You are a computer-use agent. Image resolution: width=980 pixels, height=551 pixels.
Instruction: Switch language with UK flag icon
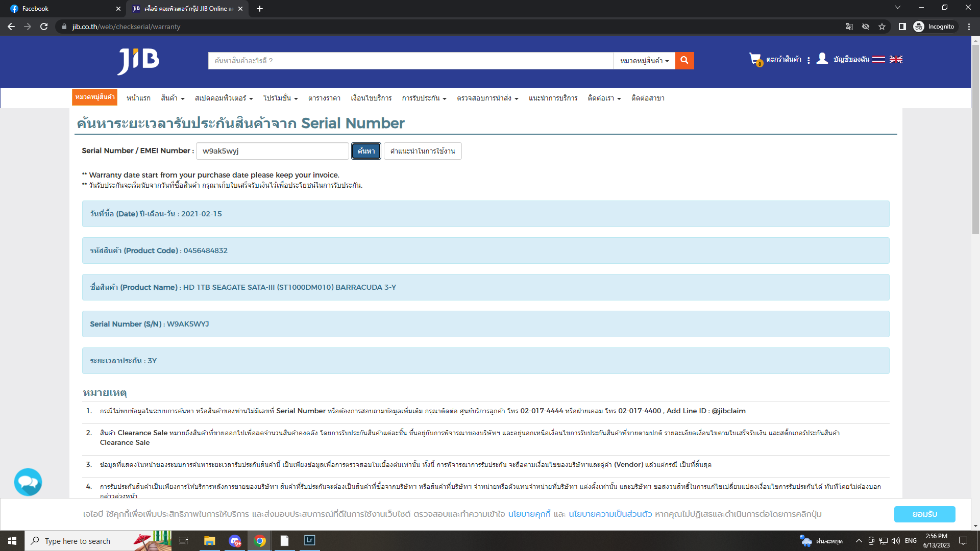[896, 60]
